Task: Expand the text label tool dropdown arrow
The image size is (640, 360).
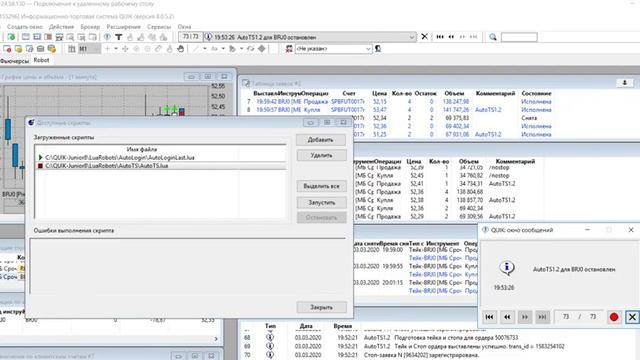Action: tap(223, 49)
